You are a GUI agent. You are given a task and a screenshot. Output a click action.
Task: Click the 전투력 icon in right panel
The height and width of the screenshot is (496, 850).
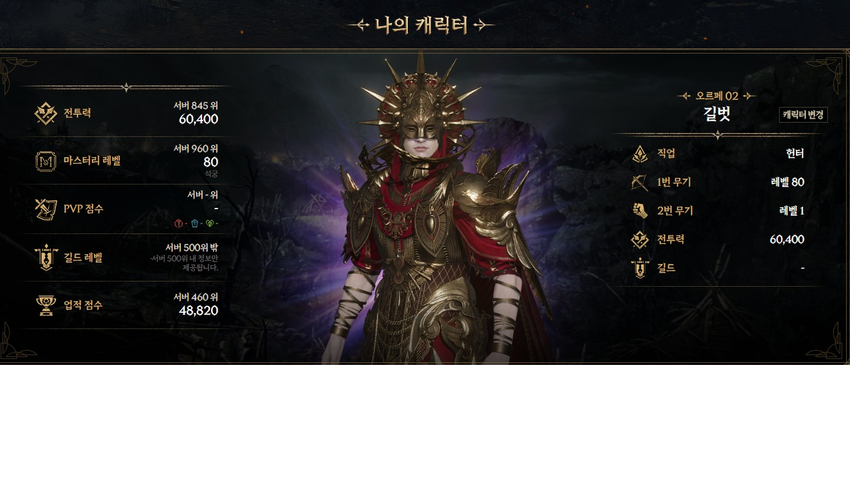coord(640,240)
